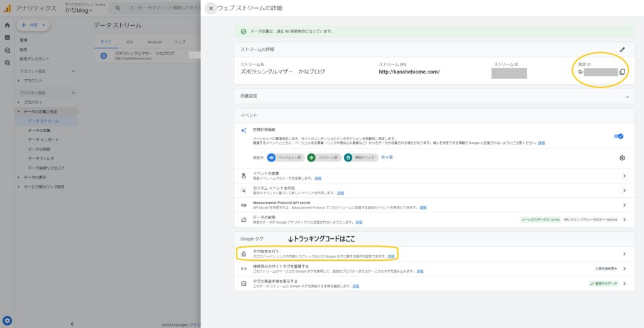644x328 pixels.
Task: Copy the measurement ID with the copy icon
Action: click(x=622, y=72)
